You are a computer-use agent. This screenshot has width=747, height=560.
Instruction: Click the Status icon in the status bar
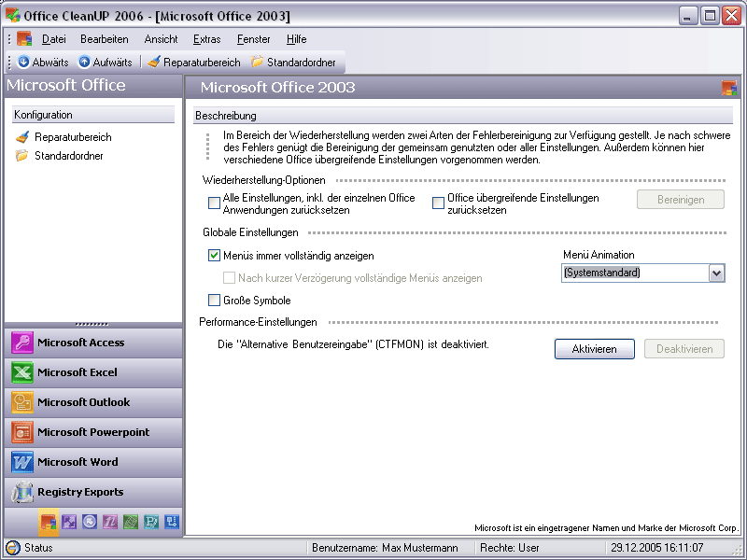(13, 548)
